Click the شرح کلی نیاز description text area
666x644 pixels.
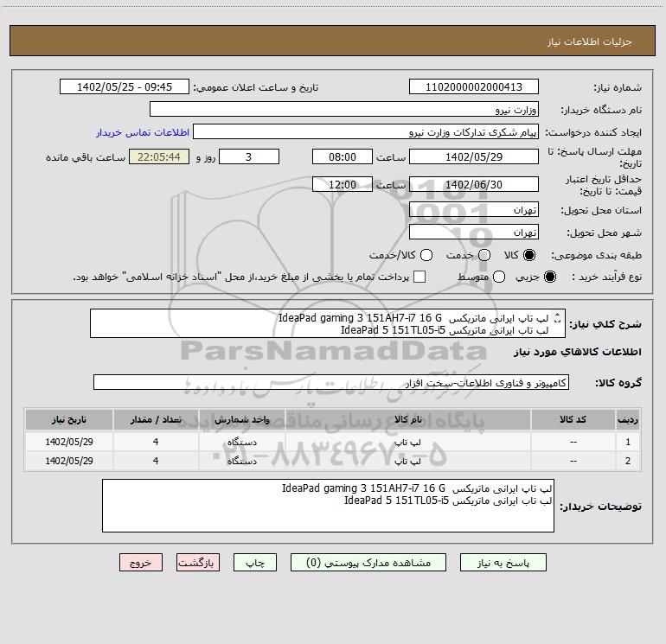[x=328, y=323]
